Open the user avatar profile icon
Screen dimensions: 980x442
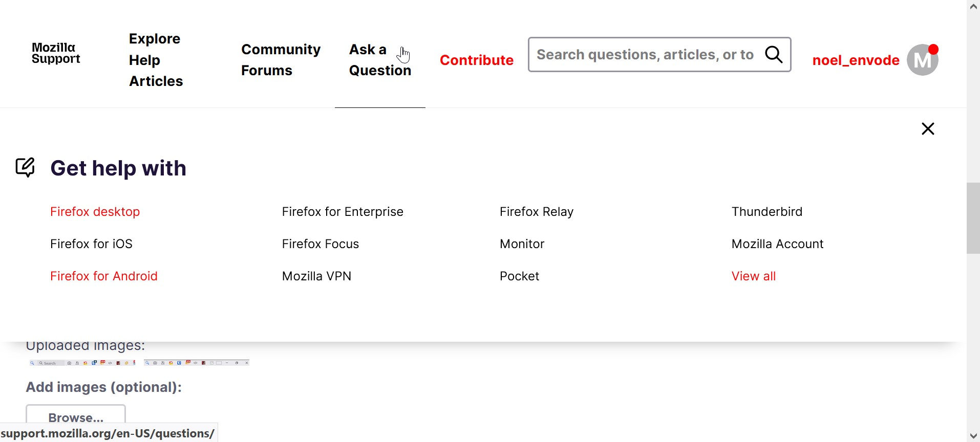click(x=922, y=60)
